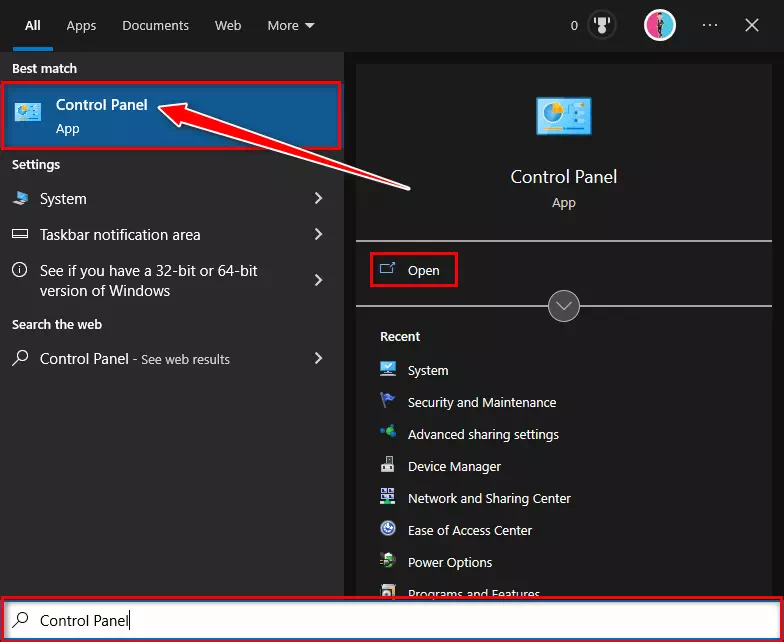Select the All filter tab
The height and width of the screenshot is (642, 784).
tap(32, 26)
